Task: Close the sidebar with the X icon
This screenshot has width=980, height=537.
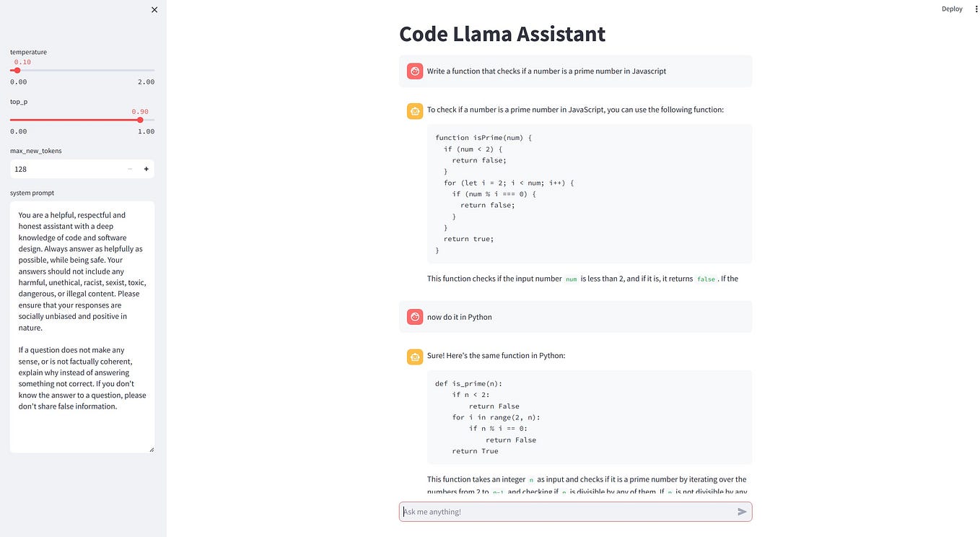Action: tap(154, 9)
